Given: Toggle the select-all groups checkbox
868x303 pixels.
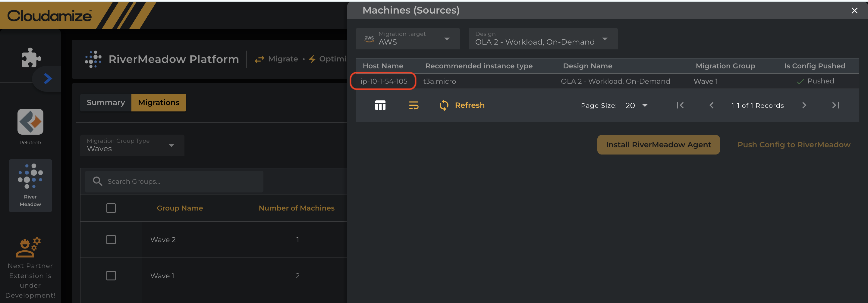Looking at the screenshot, I should tap(111, 208).
